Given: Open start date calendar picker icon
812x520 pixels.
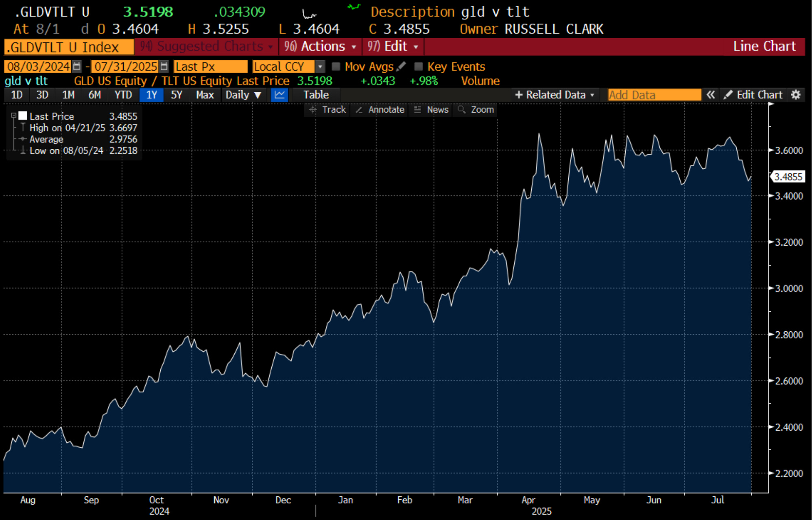Looking at the screenshot, I should 76,66.
